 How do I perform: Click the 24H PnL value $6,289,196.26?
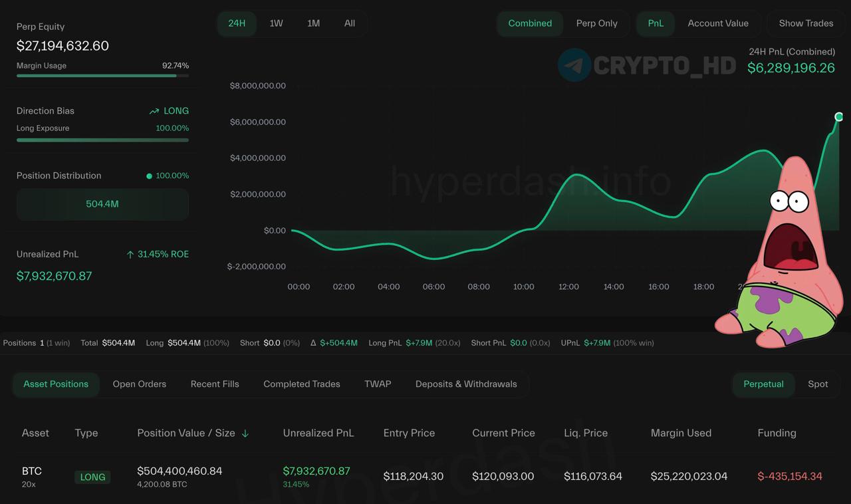pos(791,68)
